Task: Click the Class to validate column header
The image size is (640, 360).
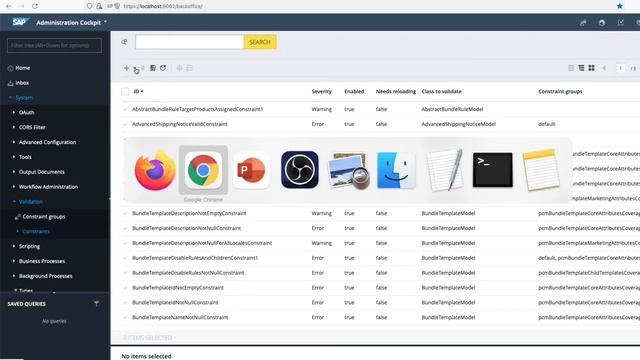Action: (x=441, y=91)
